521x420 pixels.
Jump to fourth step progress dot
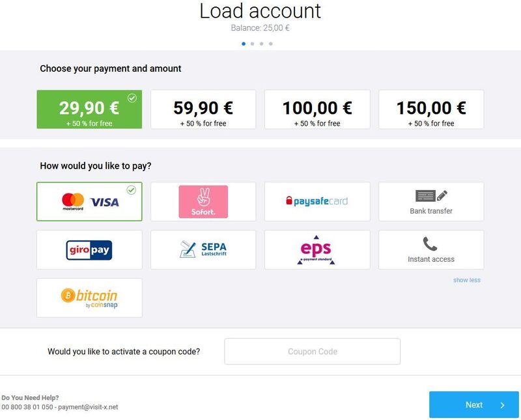tap(271, 44)
